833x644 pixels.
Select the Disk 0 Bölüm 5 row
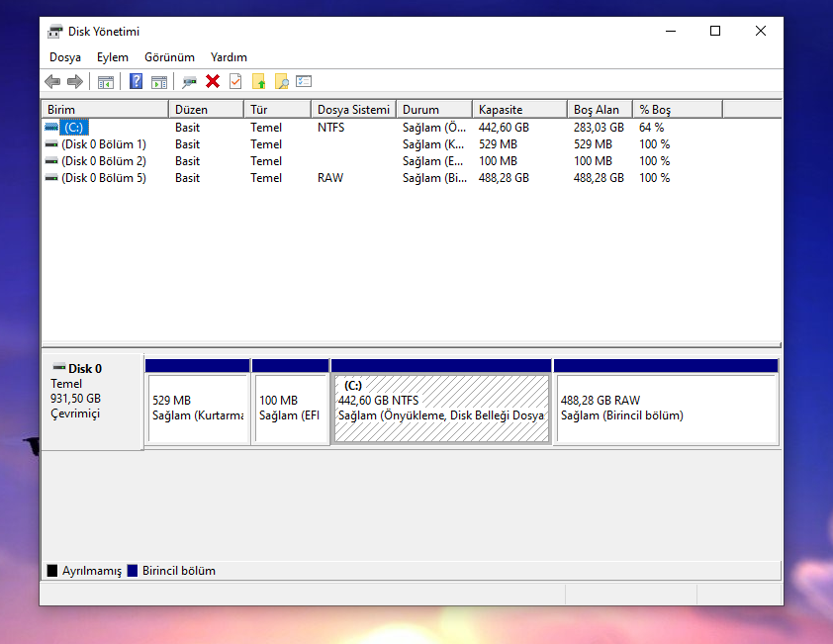click(103, 178)
